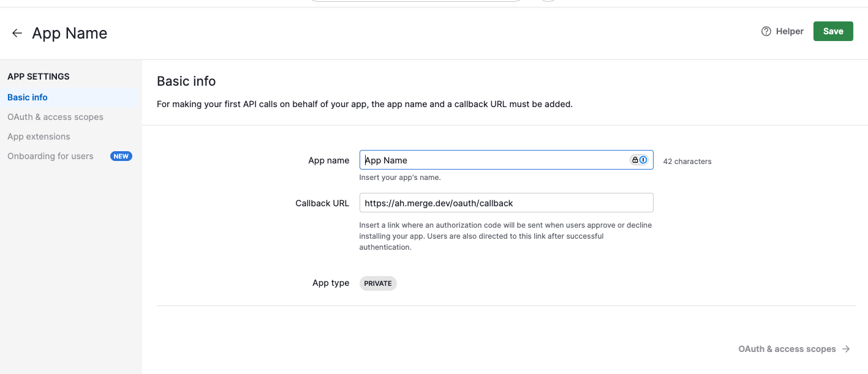
Task: Focus the App name input field
Action: click(x=506, y=160)
